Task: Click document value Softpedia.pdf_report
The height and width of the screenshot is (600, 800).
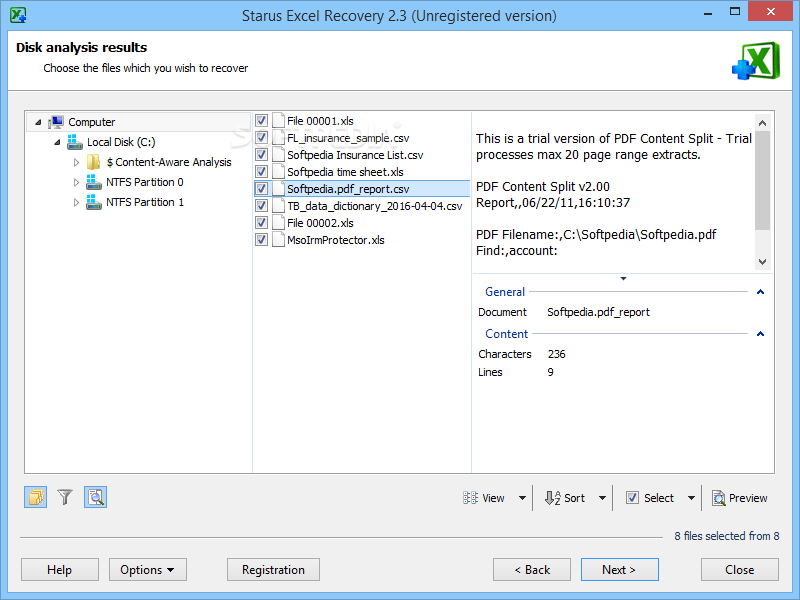Action: click(x=598, y=312)
